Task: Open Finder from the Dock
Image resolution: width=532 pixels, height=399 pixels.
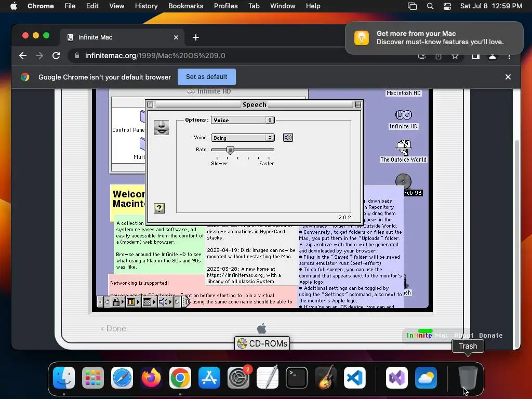Action: [64, 378]
